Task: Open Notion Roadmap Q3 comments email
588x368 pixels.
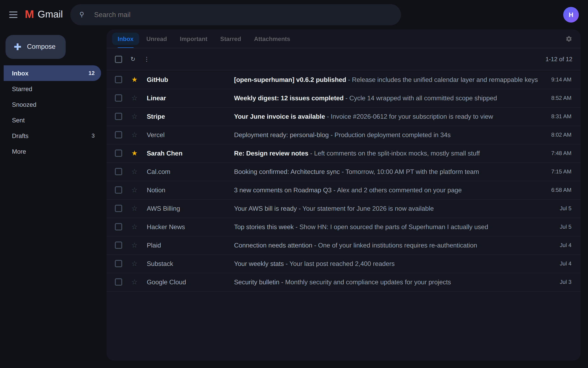Action: [343, 190]
